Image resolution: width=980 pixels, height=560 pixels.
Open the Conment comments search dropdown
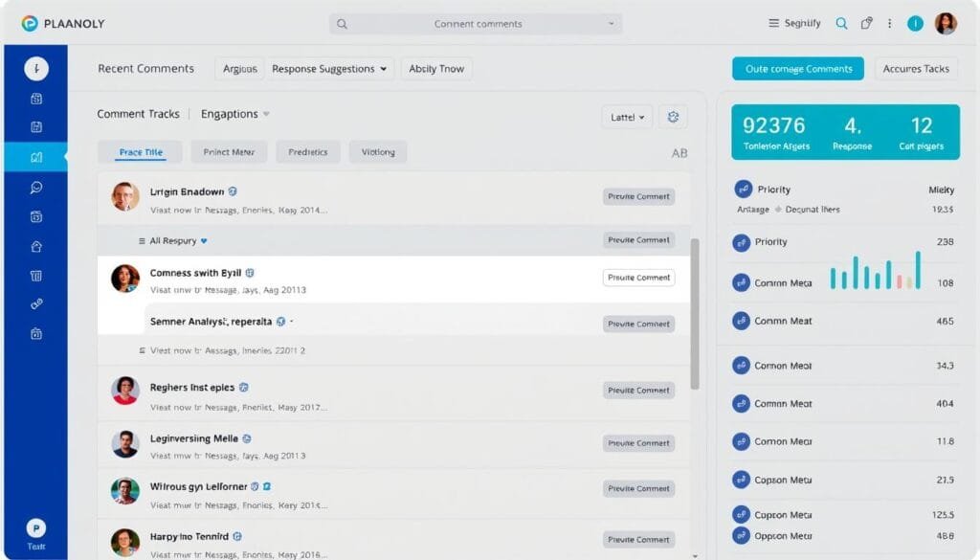tap(611, 24)
